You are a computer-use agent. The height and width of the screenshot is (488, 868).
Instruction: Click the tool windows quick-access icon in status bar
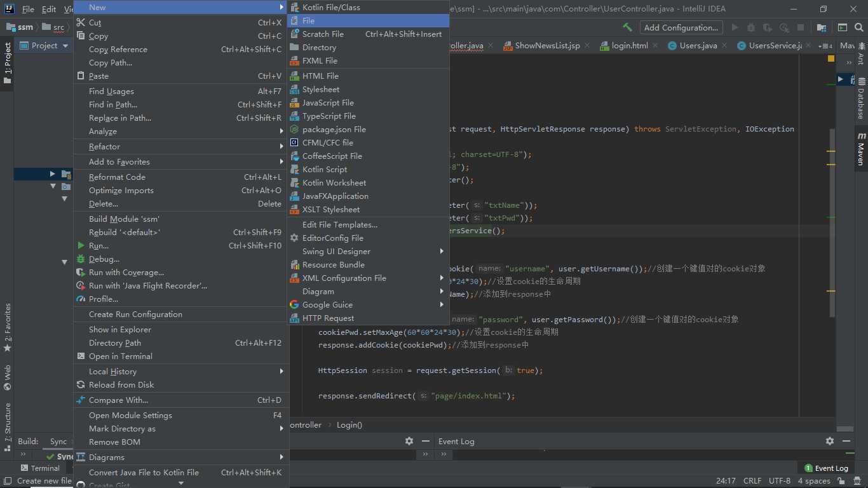8,481
